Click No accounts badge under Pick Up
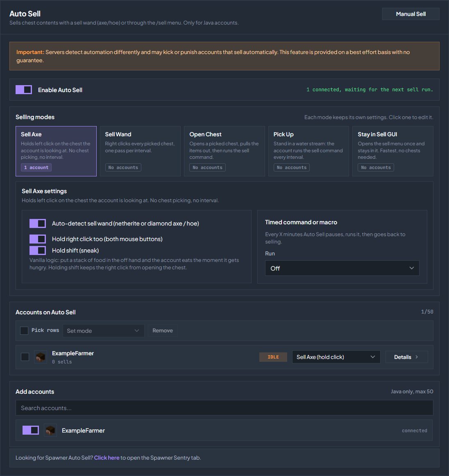The height and width of the screenshot is (476, 449). (x=292, y=167)
